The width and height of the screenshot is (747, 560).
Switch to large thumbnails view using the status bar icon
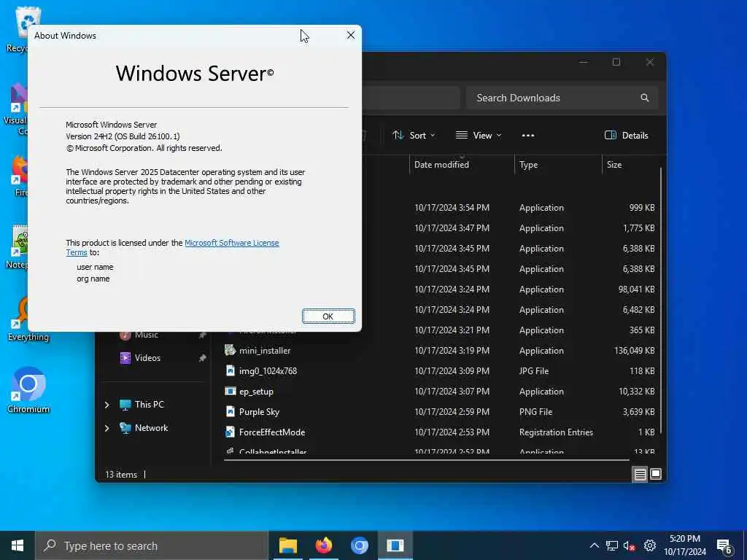pyautogui.click(x=656, y=474)
